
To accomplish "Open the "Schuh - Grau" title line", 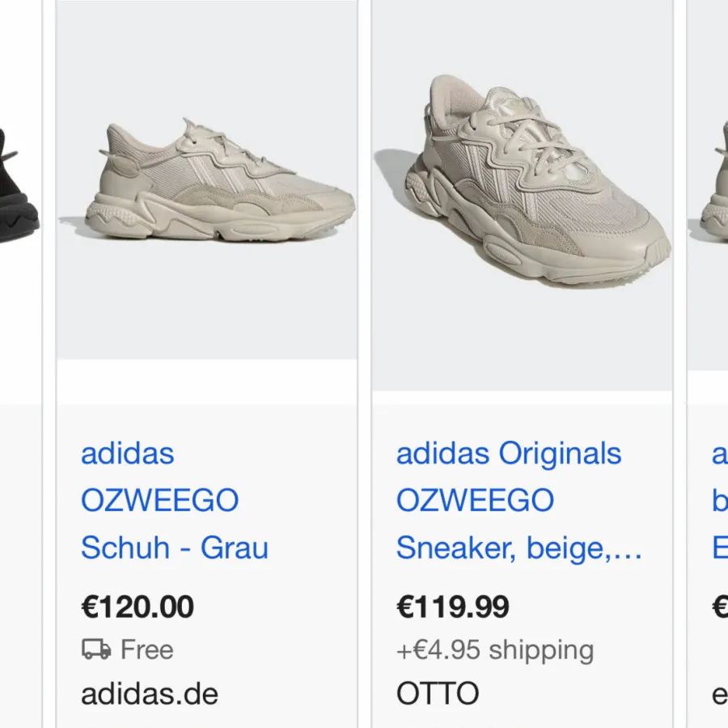I will click(174, 548).
